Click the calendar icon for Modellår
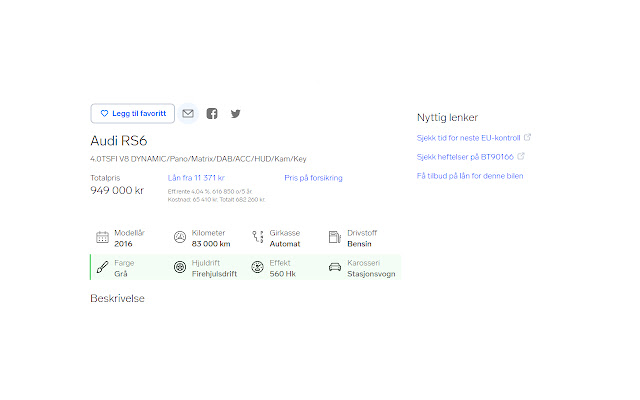640x400 pixels. (x=102, y=237)
